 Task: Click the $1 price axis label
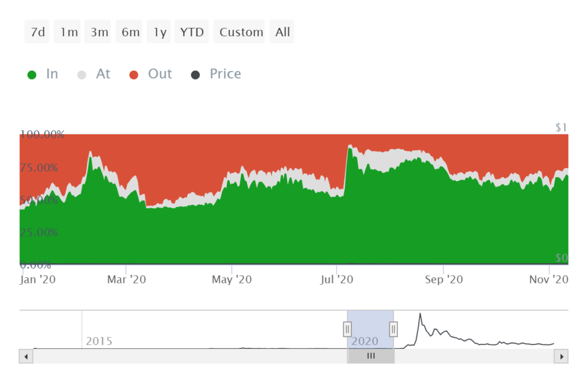(x=562, y=127)
